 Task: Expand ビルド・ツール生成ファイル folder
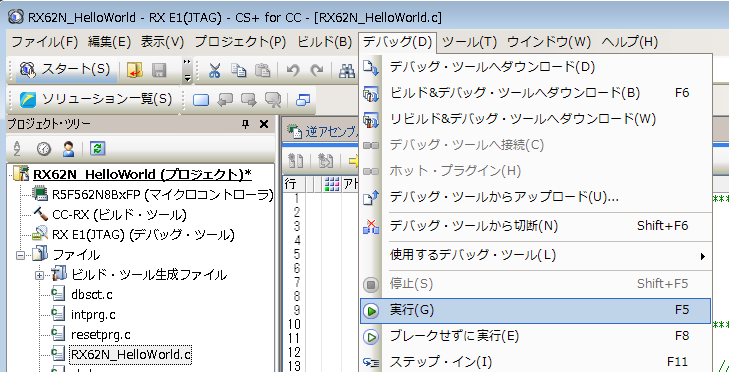click(40, 275)
